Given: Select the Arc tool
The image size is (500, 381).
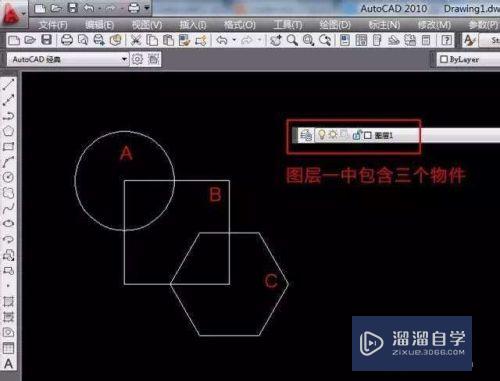Looking at the screenshot, I should pos(9,162).
